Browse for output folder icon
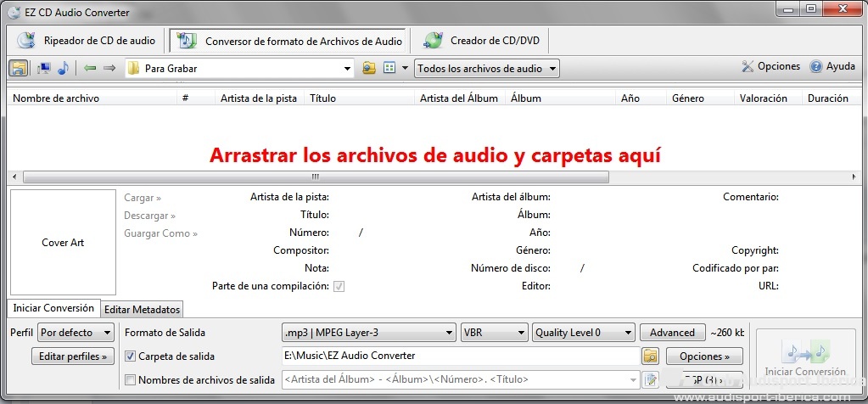The height and width of the screenshot is (404, 868). tap(651, 356)
